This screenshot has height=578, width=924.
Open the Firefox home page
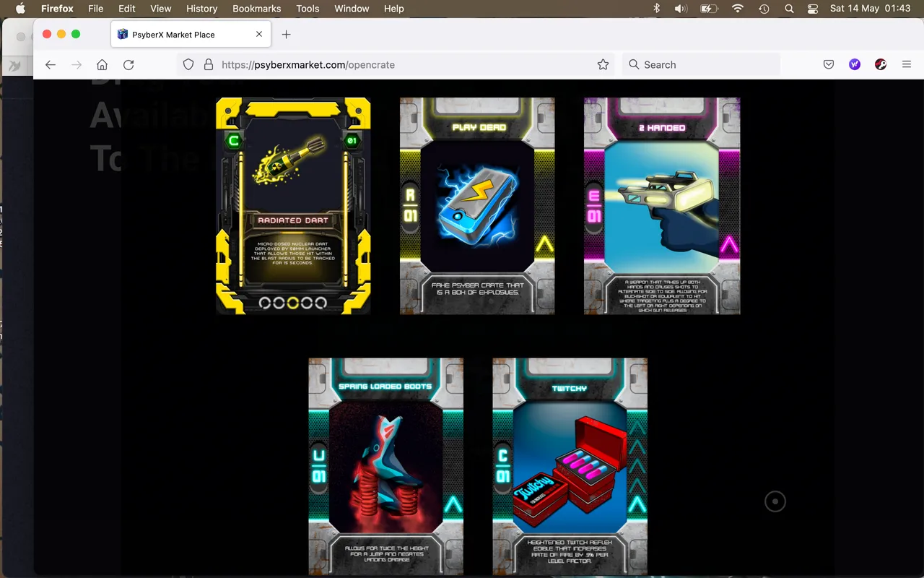[x=102, y=64]
